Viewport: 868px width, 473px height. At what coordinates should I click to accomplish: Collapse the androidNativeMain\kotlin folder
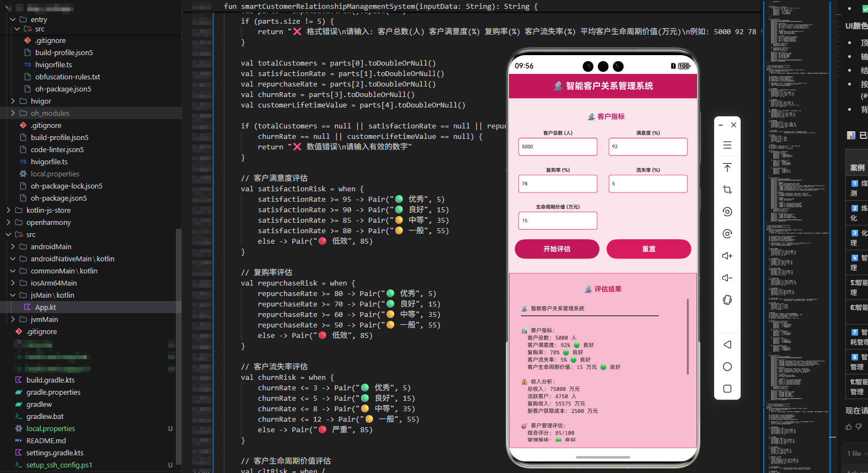tap(13, 259)
